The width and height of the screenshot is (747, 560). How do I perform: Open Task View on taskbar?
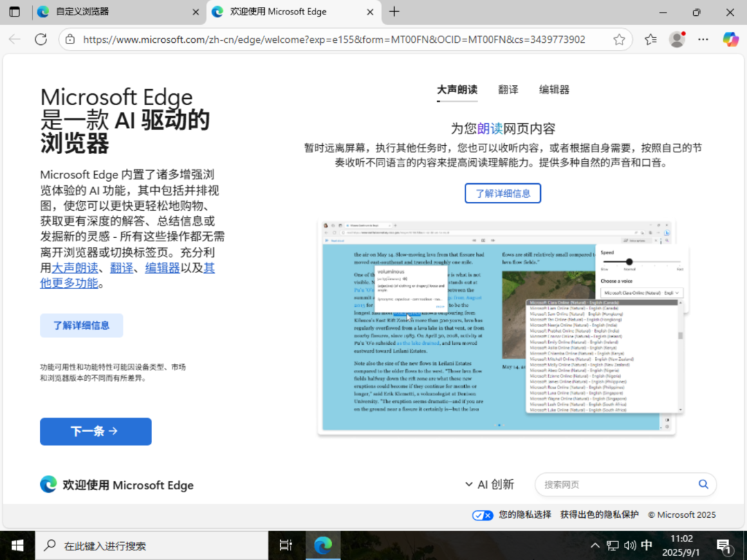(x=286, y=545)
